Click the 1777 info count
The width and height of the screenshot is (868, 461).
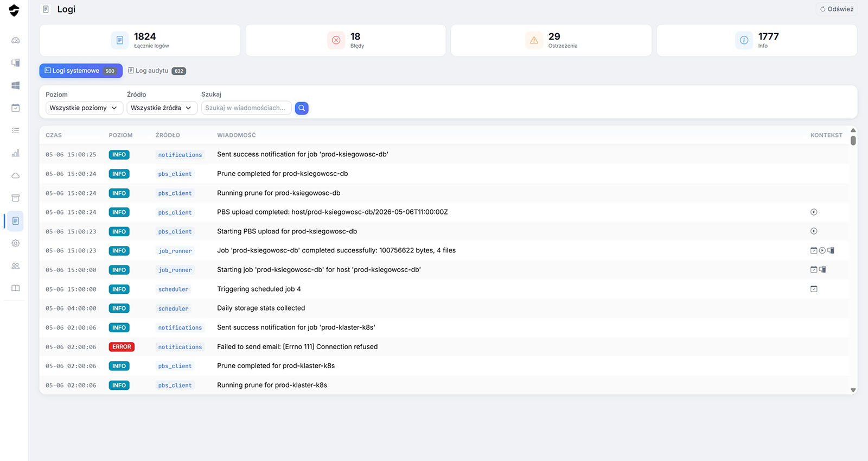click(x=768, y=36)
